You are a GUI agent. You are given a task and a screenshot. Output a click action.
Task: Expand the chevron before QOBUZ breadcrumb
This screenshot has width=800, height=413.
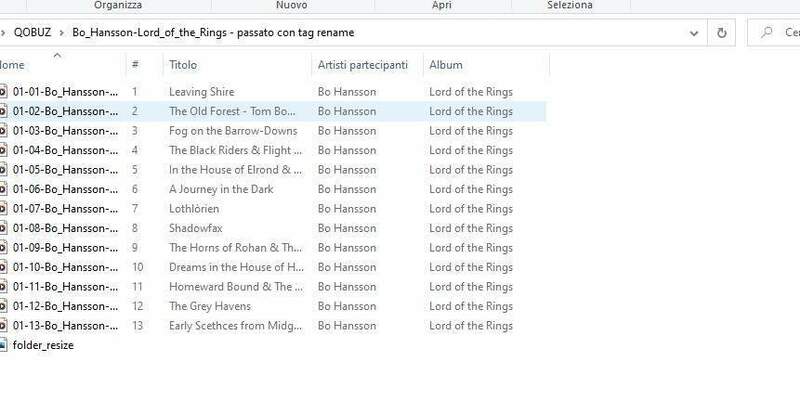click(4, 33)
